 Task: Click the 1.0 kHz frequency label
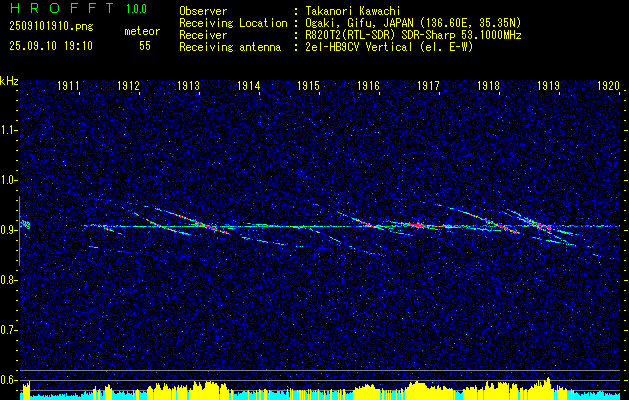9,180
